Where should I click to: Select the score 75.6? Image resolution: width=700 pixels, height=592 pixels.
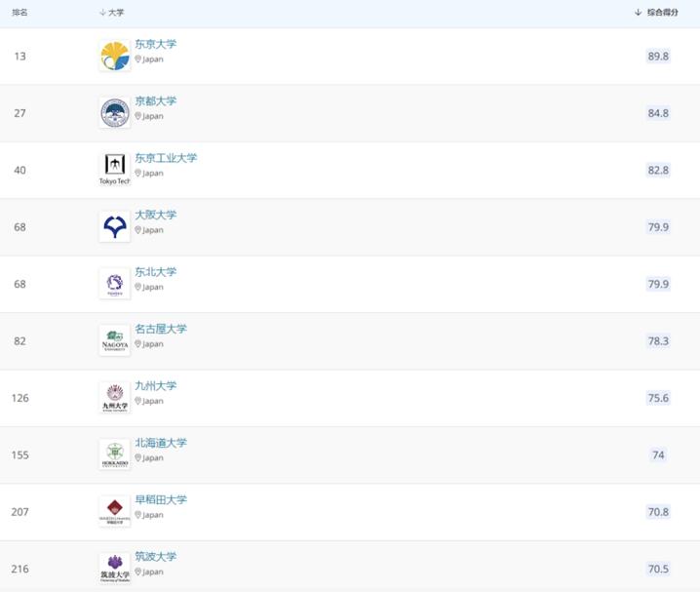coord(658,398)
